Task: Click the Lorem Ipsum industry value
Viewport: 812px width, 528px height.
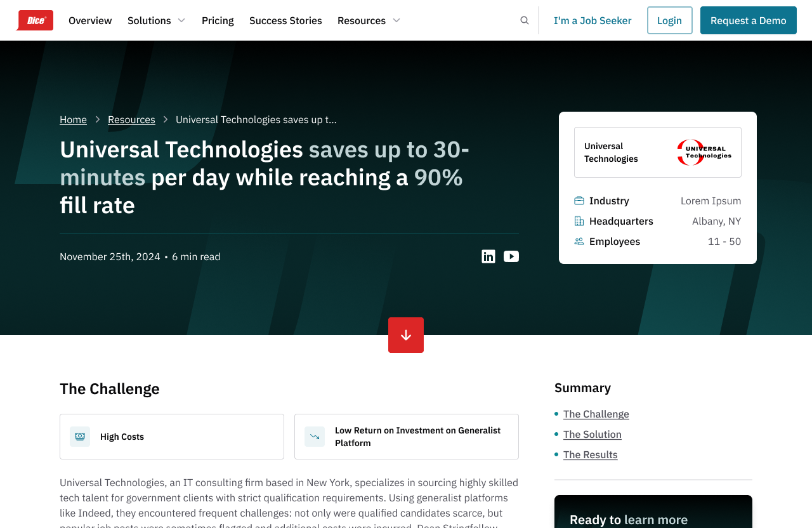Action: 711,201
